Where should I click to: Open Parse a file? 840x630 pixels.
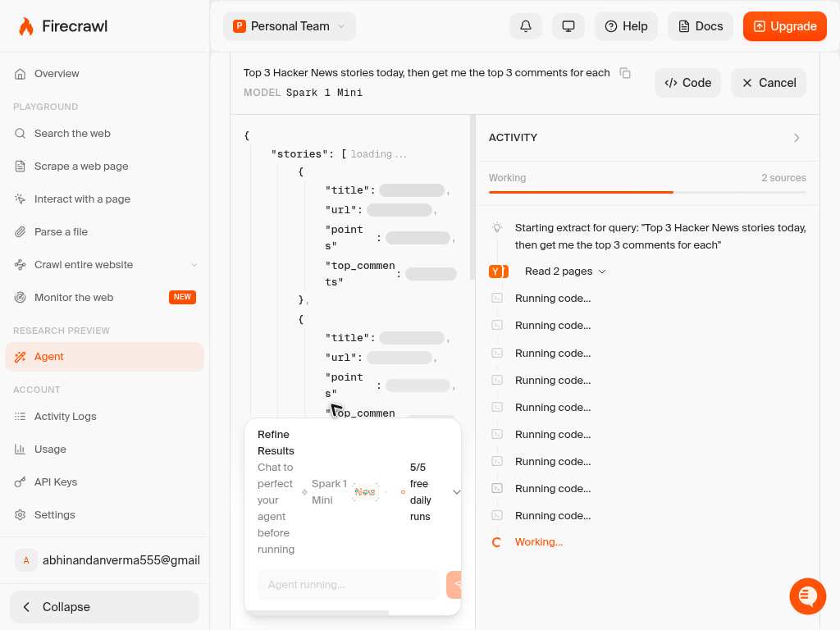(x=104, y=231)
